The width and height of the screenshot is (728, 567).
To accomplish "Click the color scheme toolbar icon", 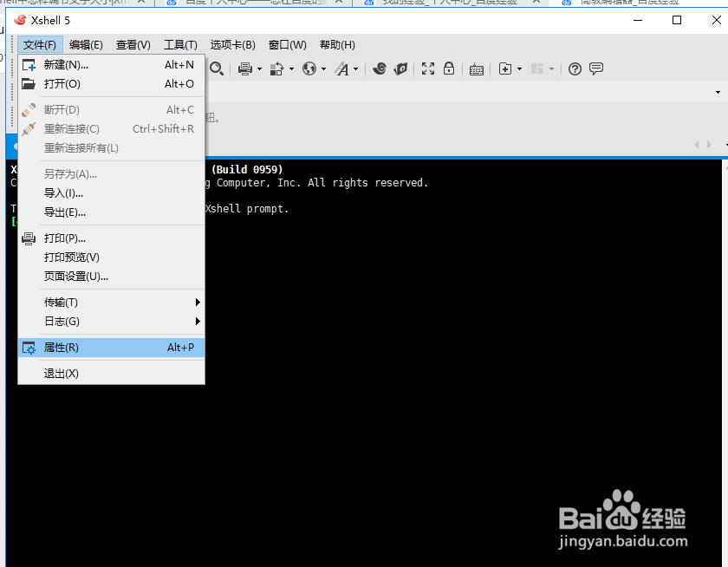I will (x=276, y=69).
